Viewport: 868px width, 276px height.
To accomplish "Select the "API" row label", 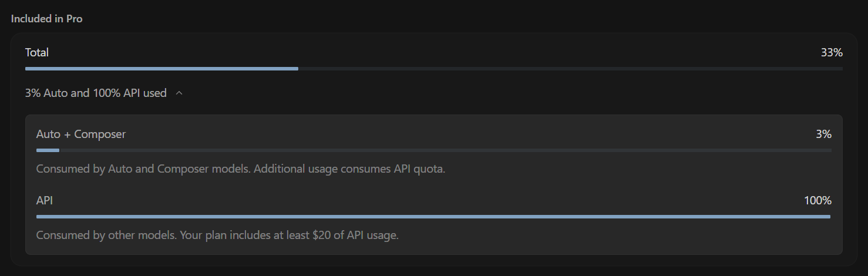I will 45,200.
